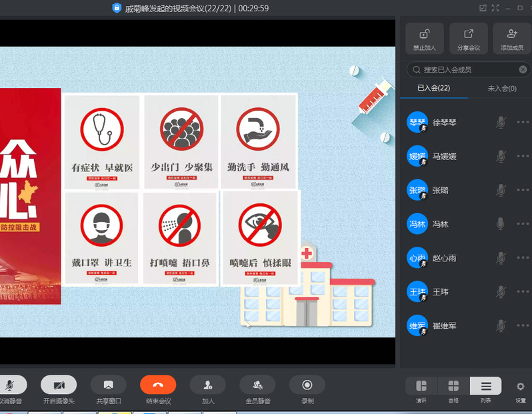
Task: Turn on camera with 开启摄像头
Action: 59,385
